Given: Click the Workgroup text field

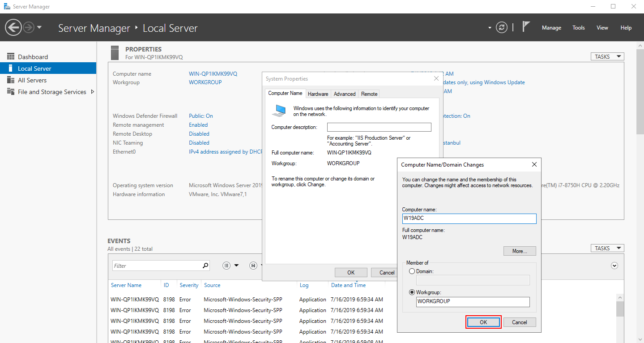Looking at the screenshot, I should (x=473, y=302).
